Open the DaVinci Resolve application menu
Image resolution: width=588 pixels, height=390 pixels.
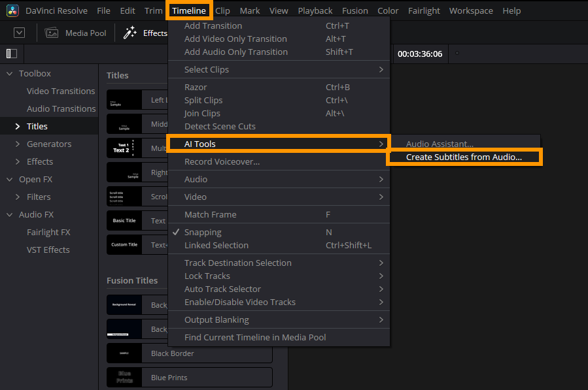tap(56, 11)
